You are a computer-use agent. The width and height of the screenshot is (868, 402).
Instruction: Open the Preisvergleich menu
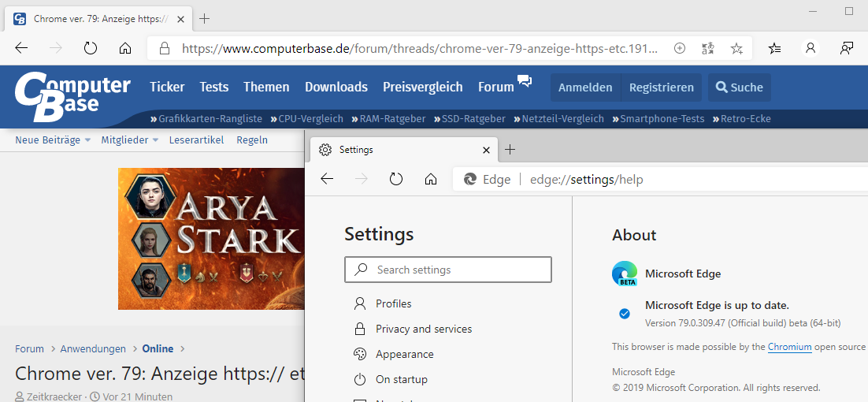click(x=422, y=87)
